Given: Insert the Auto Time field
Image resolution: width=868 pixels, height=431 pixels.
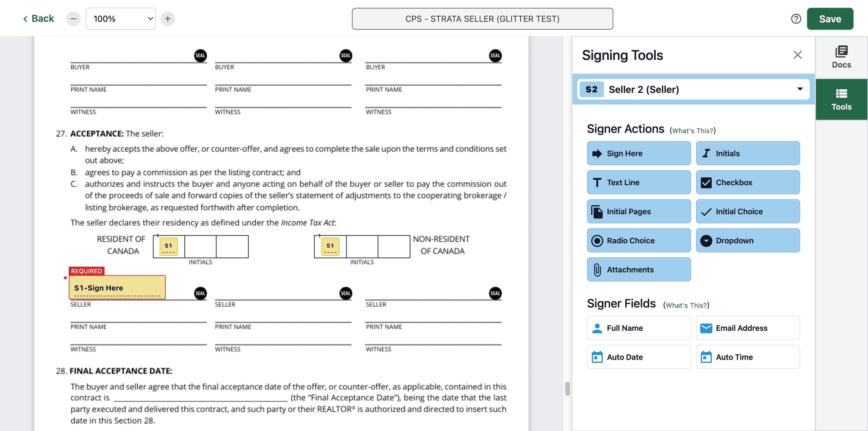Looking at the screenshot, I should (x=748, y=357).
